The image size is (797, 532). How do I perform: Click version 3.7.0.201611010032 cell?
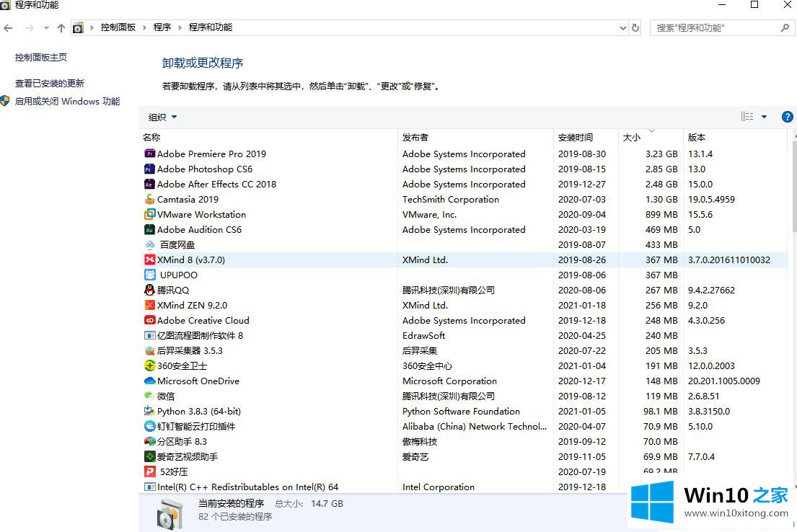point(729,260)
